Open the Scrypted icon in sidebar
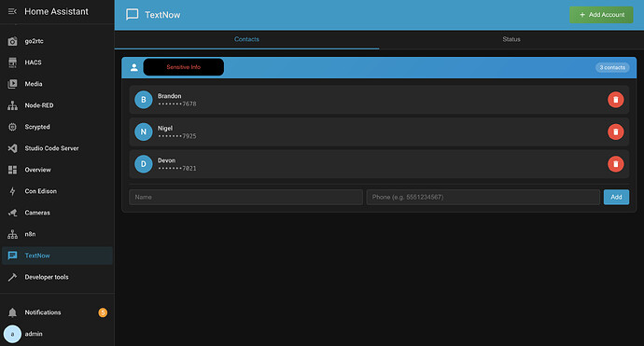The height and width of the screenshot is (346, 644). 13,127
